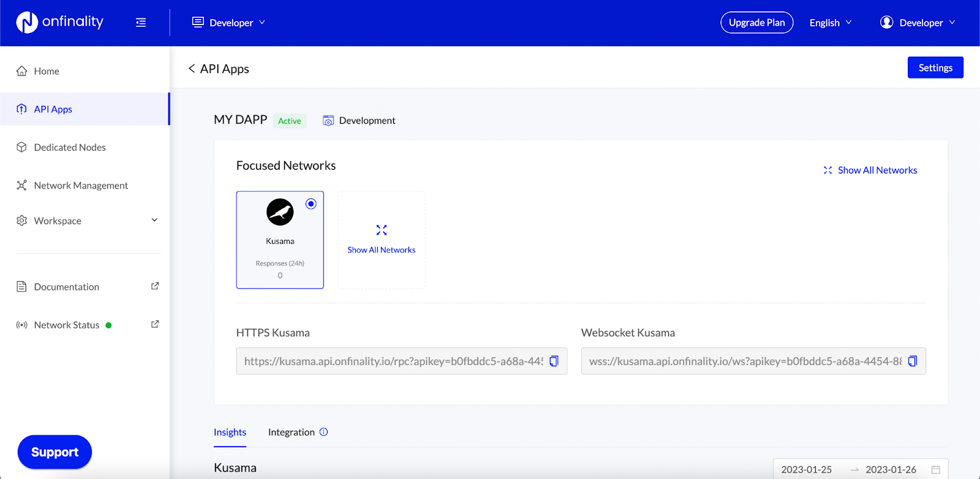Viewport: 980px width, 479px height.
Task: Open the Developer account menu
Action: pos(918,23)
